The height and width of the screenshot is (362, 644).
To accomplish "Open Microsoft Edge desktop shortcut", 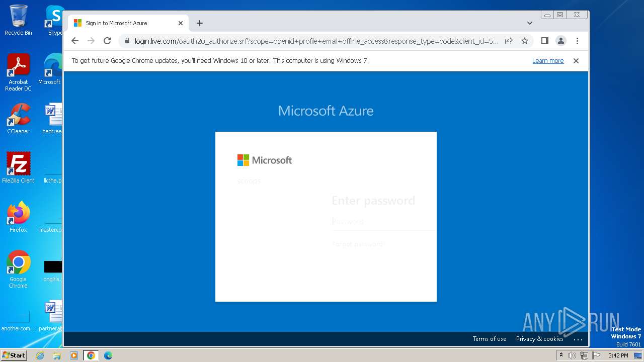I will coord(51,69).
